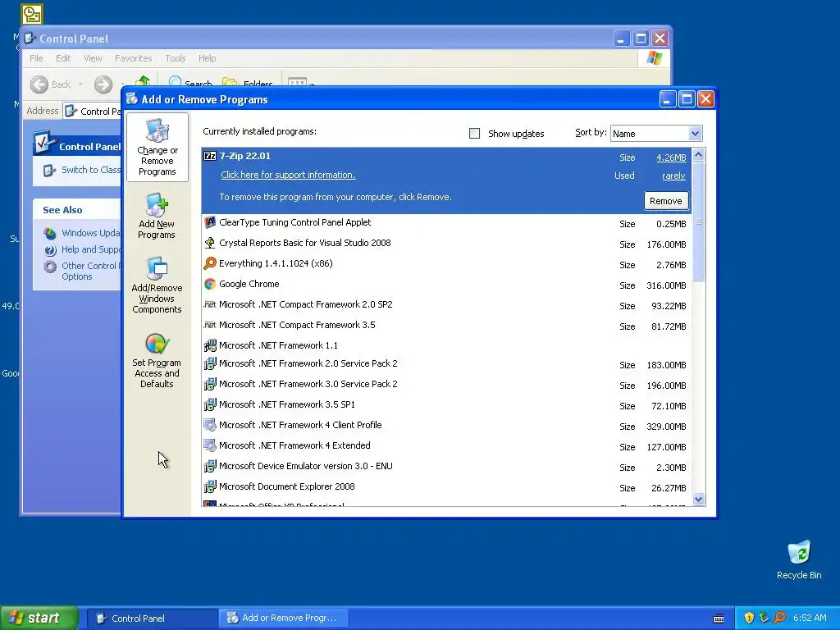Open Favorites menu in Control Panel window
This screenshot has width=840, height=630.
[x=134, y=58]
